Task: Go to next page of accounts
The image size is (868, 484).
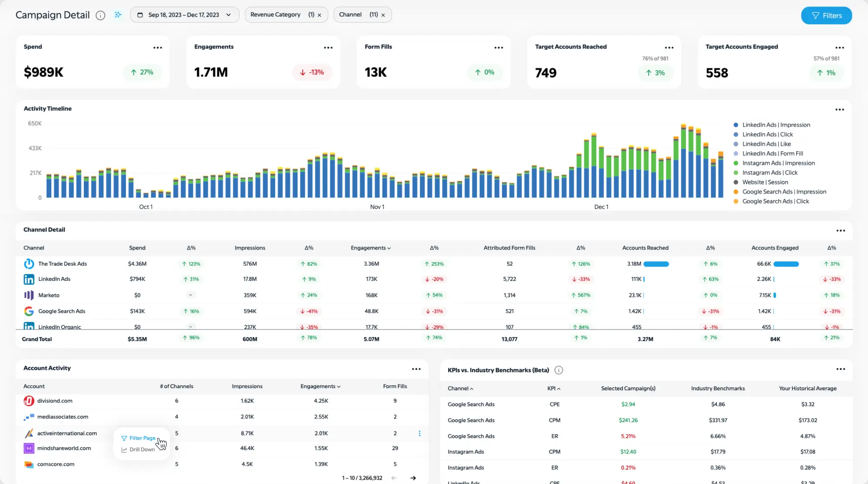Action: [x=413, y=478]
